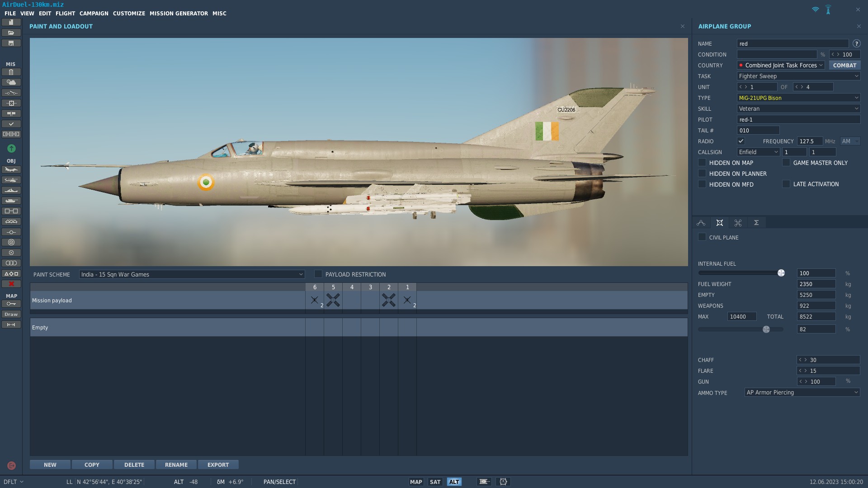Screen dimensions: 868x488
Task: Click the Export payload button
Action: coord(218,465)
